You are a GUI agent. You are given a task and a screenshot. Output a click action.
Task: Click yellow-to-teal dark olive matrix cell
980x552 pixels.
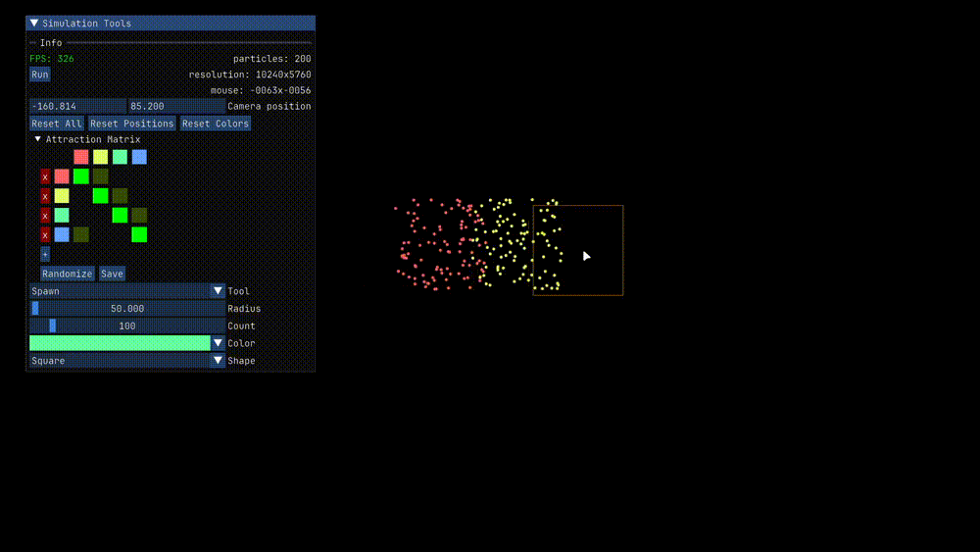pos(120,196)
